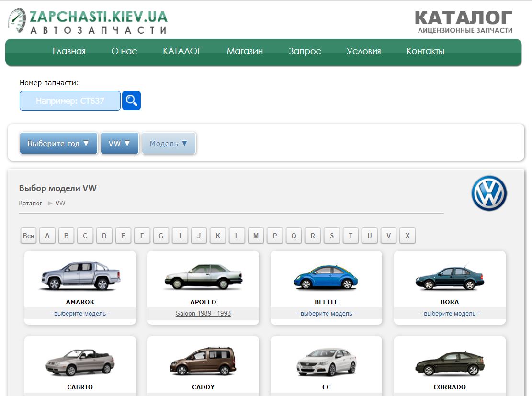Open 'Контакты' menu item
This screenshot has height=396, width=532.
[426, 51]
